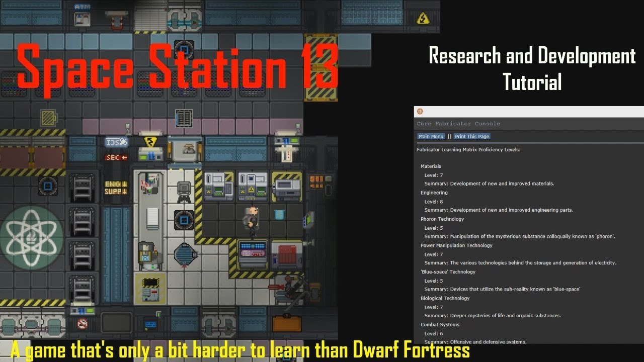644x362 pixels.
Task: Click the Main Menu button in console
Action: point(431,136)
